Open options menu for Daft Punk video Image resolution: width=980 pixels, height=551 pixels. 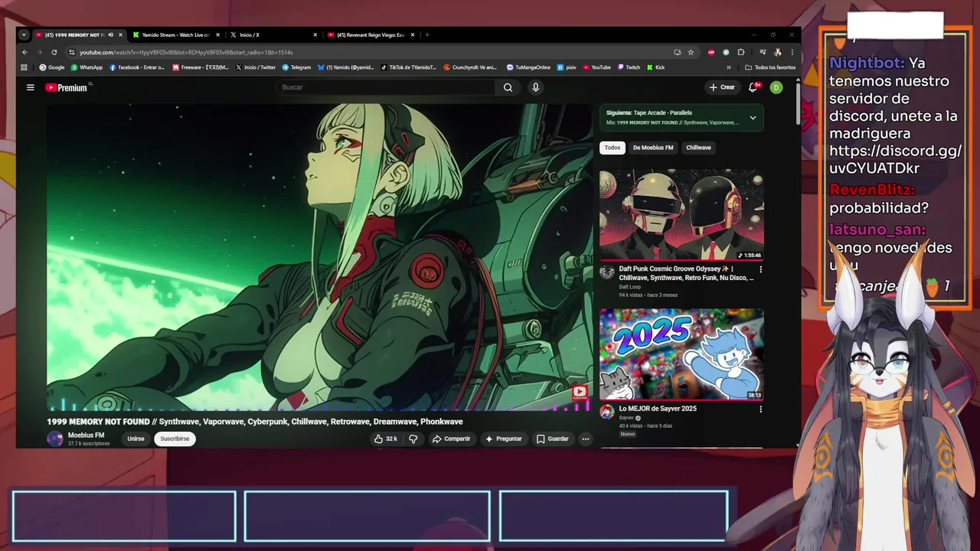(x=760, y=269)
